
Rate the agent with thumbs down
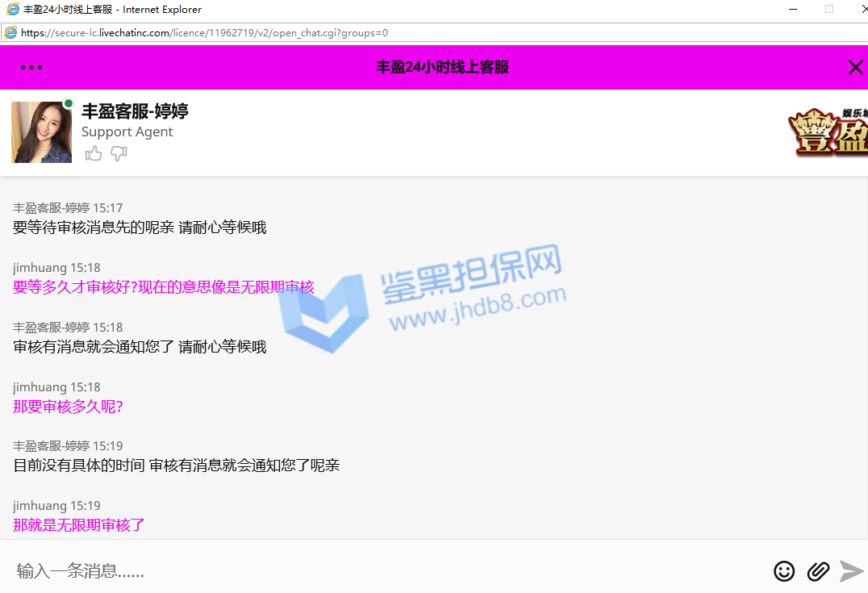(x=119, y=153)
